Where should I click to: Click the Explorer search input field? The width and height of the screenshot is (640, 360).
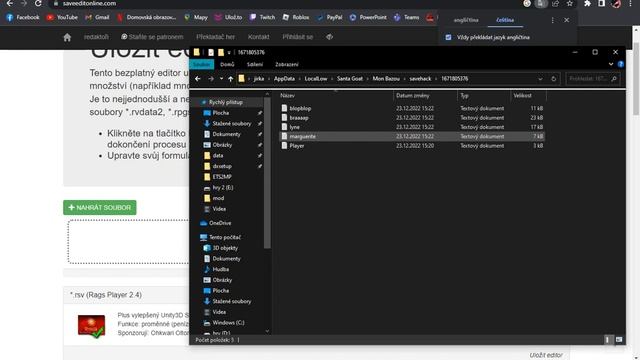[588, 79]
